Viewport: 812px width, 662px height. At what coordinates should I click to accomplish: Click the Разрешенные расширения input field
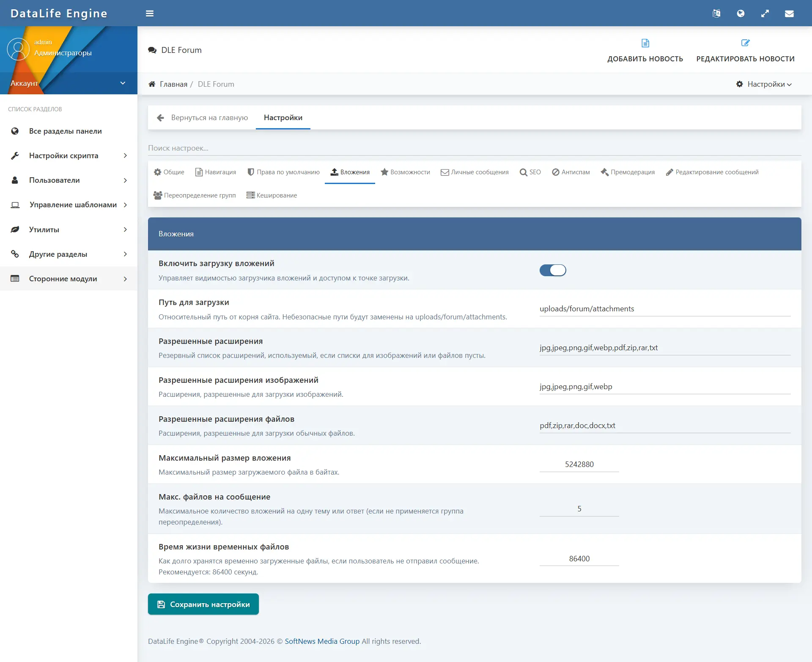[665, 348]
